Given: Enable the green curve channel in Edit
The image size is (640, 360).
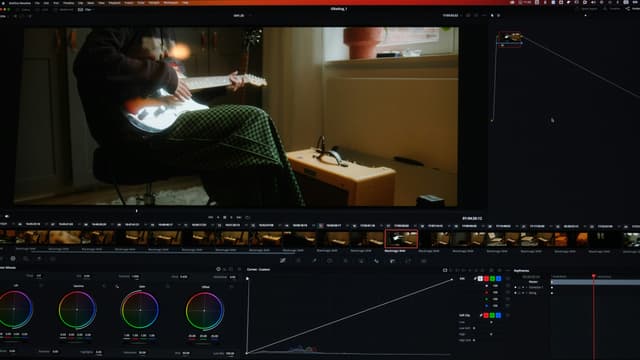Looking at the screenshot, I should 492,278.
